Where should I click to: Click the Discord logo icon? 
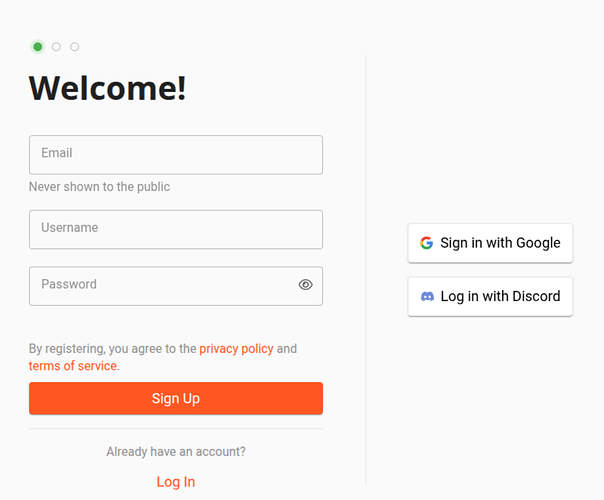click(427, 296)
